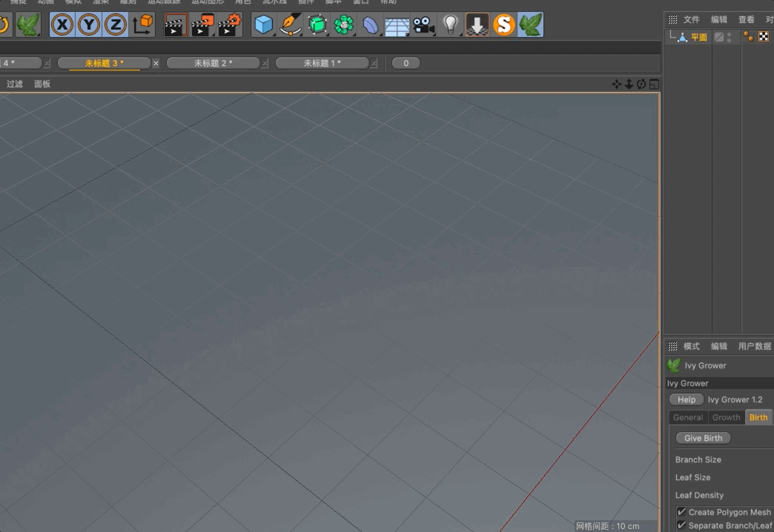Open Attribute Manager 模式 menu
The height and width of the screenshot is (532, 774).
click(x=691, y=347)
